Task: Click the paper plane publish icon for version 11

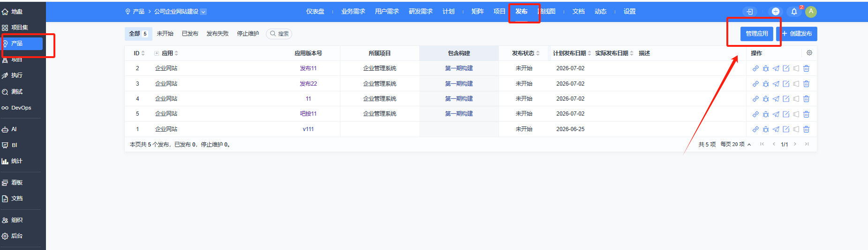Action: pyautogui.click(x=776, y=99)
